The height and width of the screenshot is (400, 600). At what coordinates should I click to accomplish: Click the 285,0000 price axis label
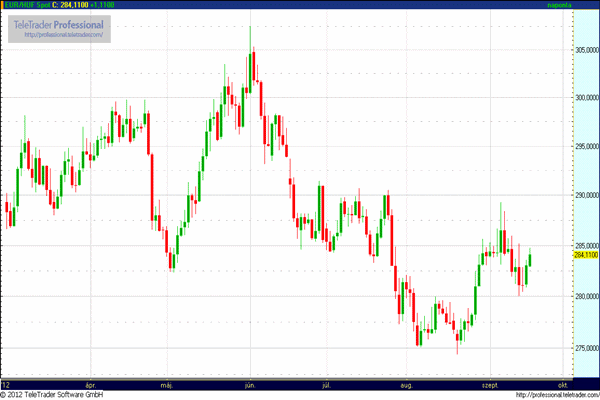(587, 245)
